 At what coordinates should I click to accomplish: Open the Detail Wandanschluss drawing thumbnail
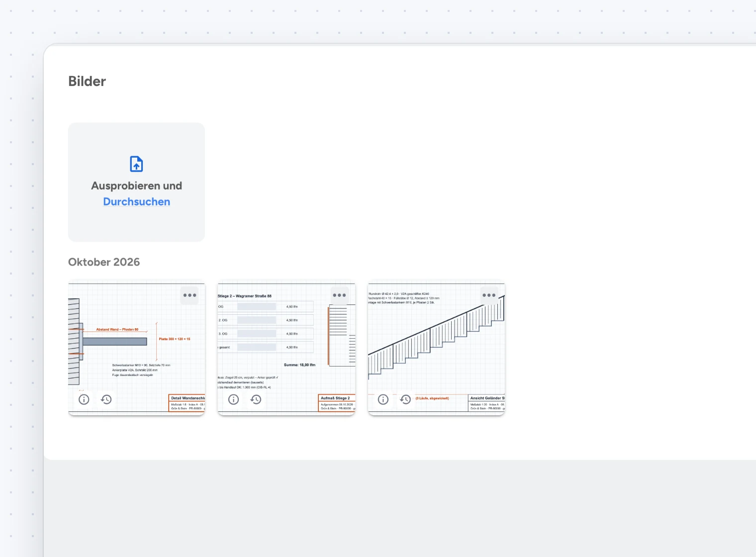point(136,348)
